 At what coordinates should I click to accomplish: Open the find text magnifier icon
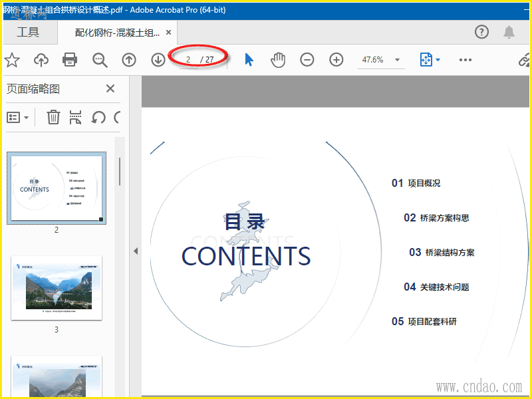pyautogui.click(x=100, y=61)
